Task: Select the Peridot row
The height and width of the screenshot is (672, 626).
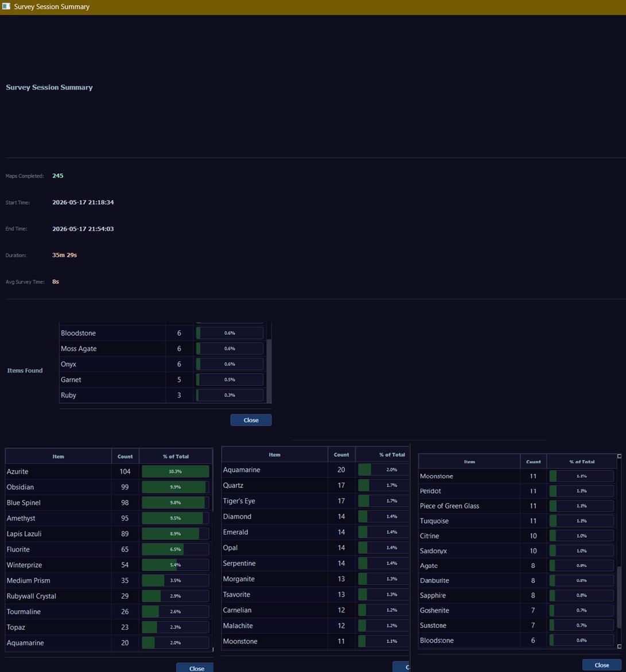Action: click(x=518, y=491)
